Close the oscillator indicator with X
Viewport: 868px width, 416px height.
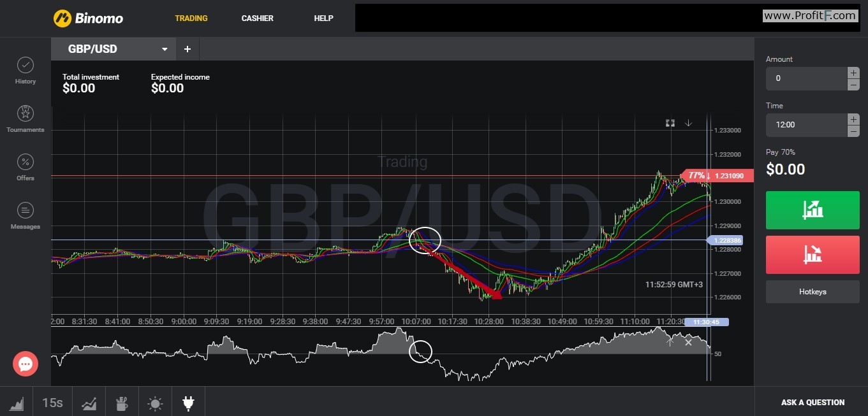click(x=688, y=342)
